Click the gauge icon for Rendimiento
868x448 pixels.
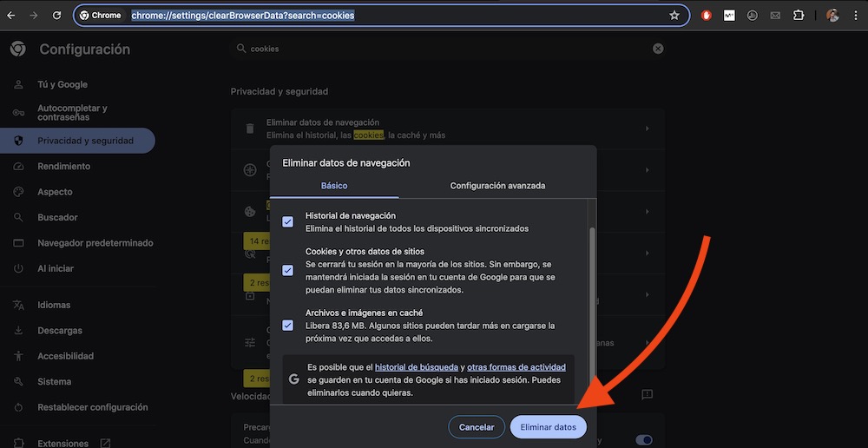[18, 166]
